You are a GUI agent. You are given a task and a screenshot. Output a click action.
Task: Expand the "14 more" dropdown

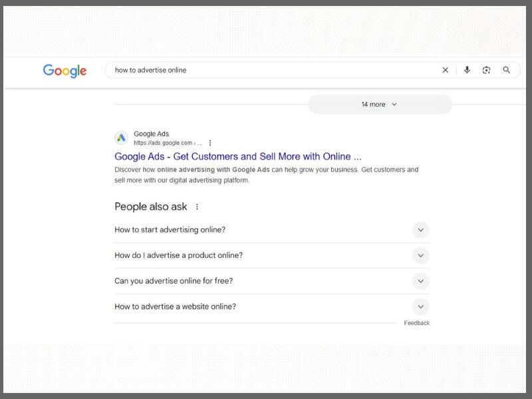click(380, 104)
